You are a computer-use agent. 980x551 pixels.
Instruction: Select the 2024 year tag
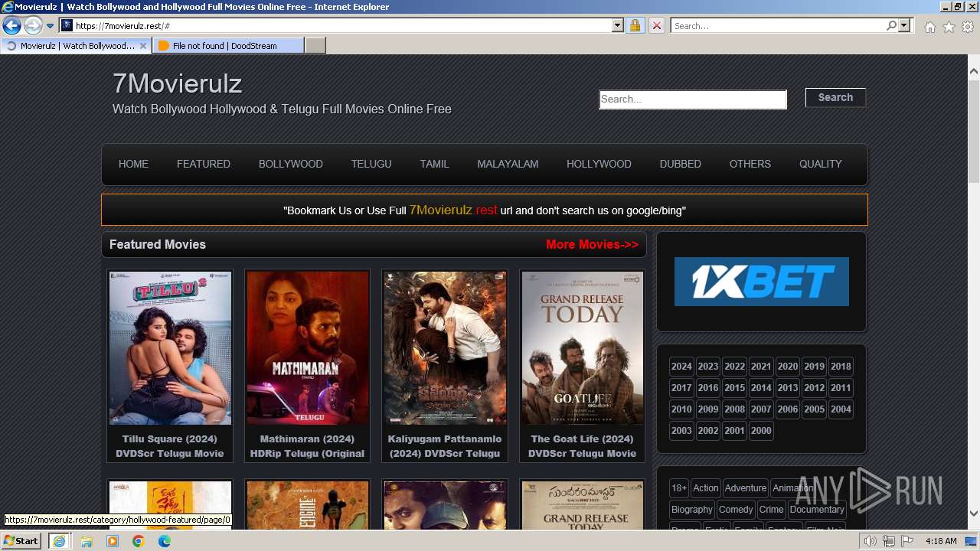(681, 367)
